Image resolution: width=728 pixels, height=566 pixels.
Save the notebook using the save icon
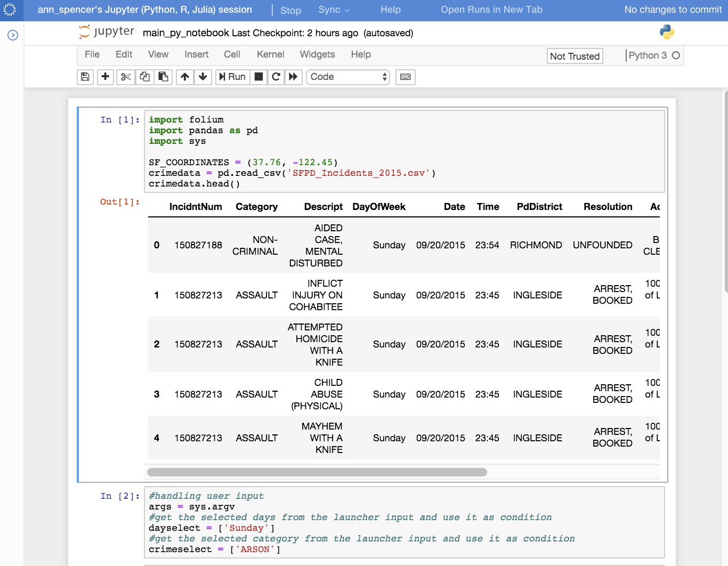pos(85,77)
